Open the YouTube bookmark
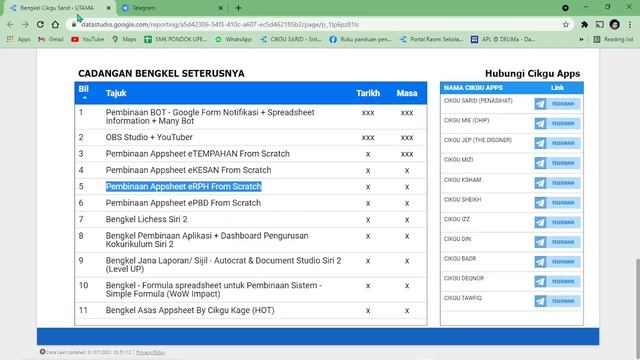Screen dimensions: 640x360 click(x=87, y=39)
